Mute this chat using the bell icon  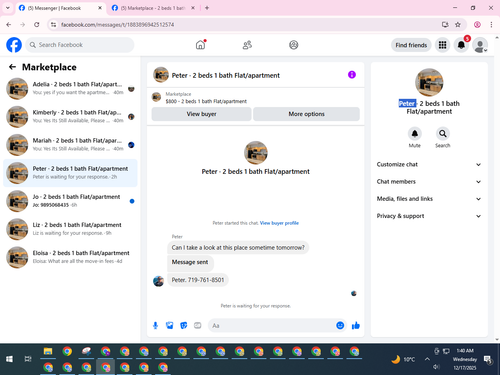click(x=415, y=134)
